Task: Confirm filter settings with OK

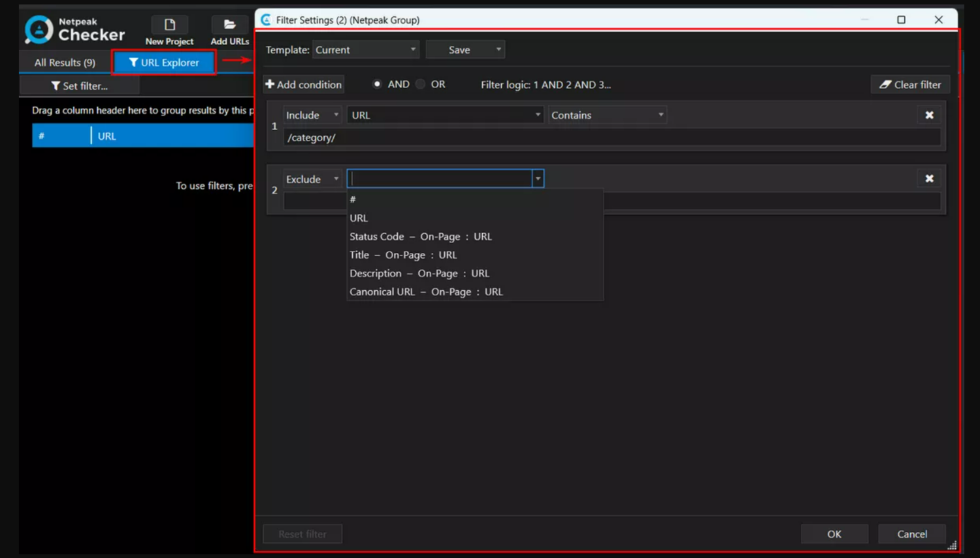Action: 834,534
